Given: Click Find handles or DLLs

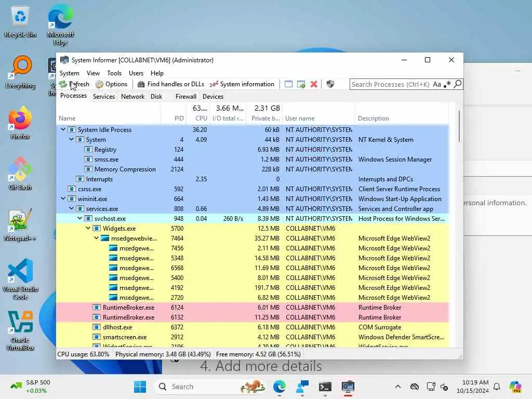Looking at the screenshot, I should pos(170,84).
